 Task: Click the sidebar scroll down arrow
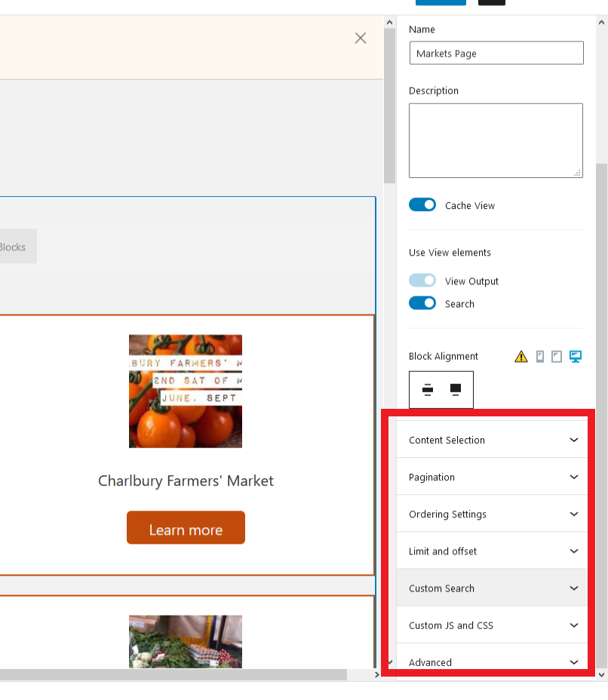601,675
